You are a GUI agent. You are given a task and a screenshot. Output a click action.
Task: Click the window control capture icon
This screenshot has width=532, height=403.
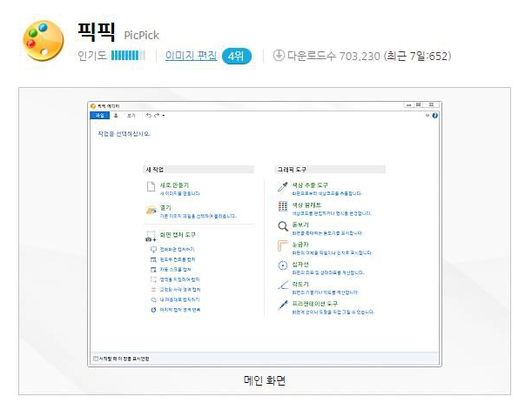pyautogui.click(x=153, y=259)
